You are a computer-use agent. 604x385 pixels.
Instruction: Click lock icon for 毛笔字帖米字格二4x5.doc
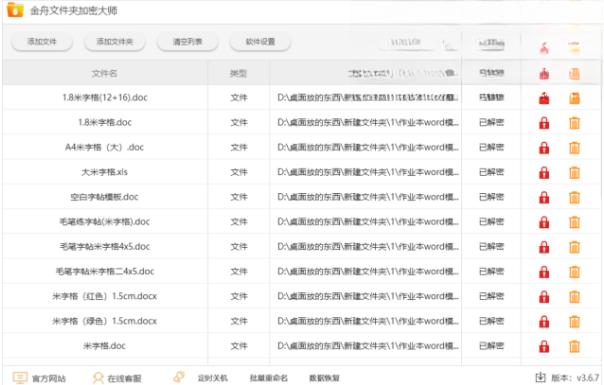coord(544,272)
